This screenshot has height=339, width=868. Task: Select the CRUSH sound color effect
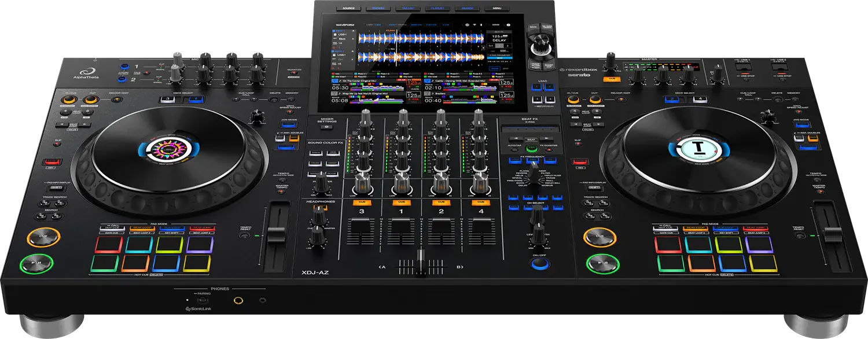[316, 164]
